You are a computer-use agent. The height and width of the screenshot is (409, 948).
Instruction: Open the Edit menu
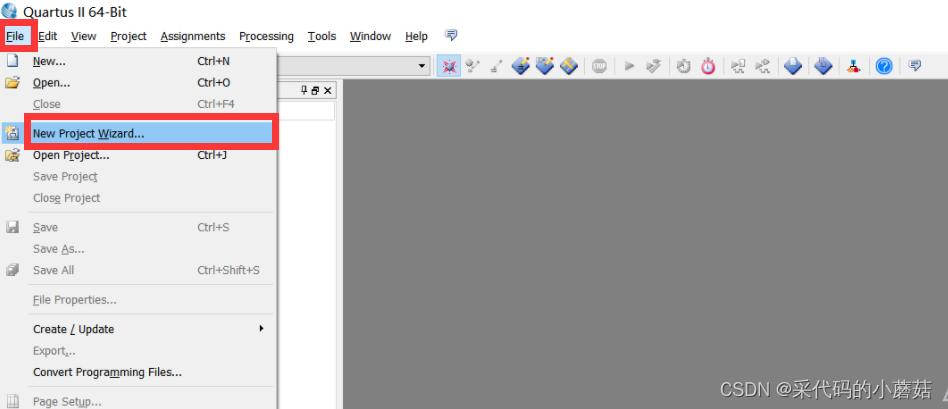click(x=47, y=36)
